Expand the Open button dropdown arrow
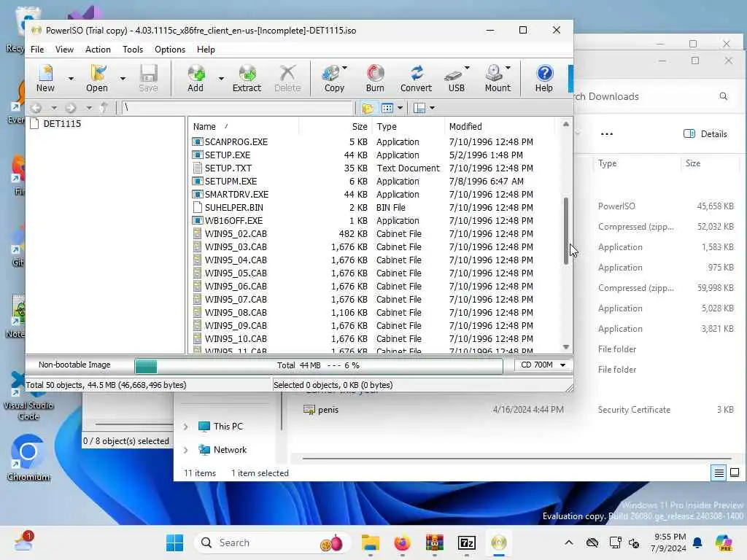 [x=123, y=79]
